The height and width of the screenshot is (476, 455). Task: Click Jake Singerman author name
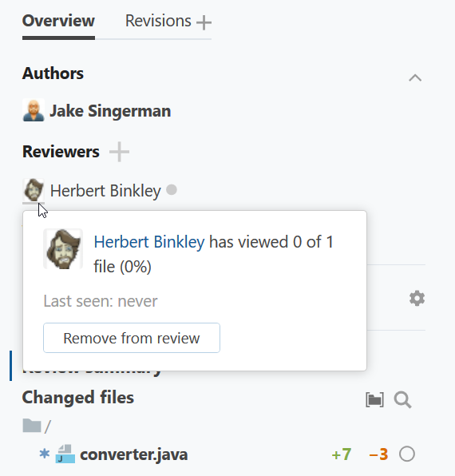(x=110, y=111)
